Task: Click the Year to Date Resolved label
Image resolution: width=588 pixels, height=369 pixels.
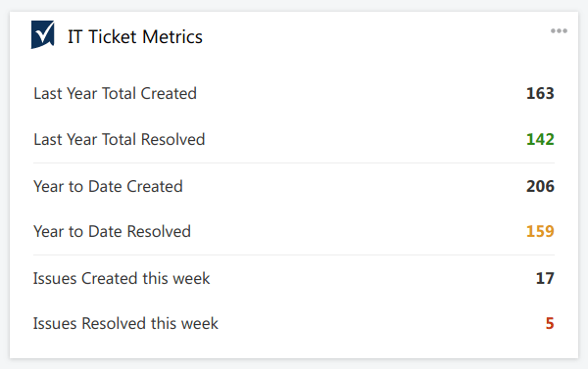Action: 112,231
